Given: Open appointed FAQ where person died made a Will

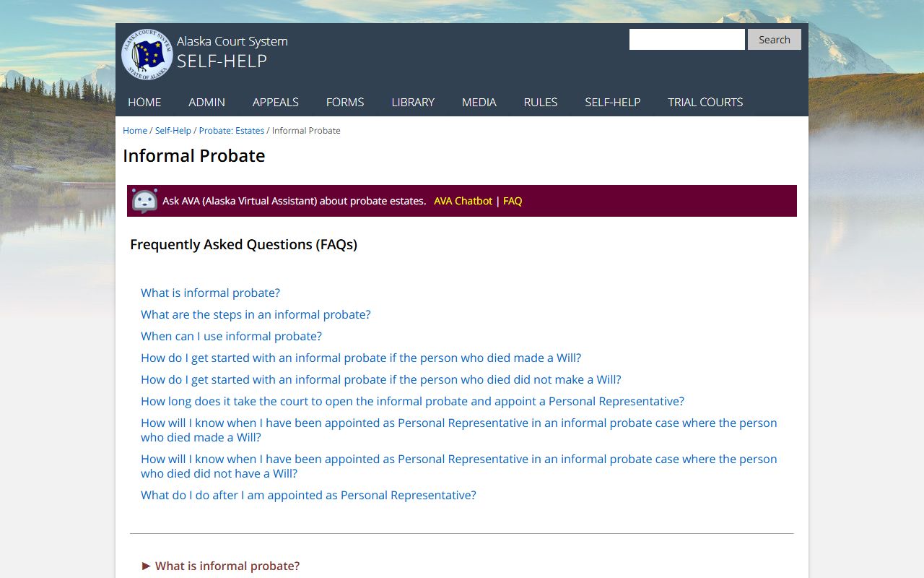Looking at the screenshot, I should click(459, 430).
